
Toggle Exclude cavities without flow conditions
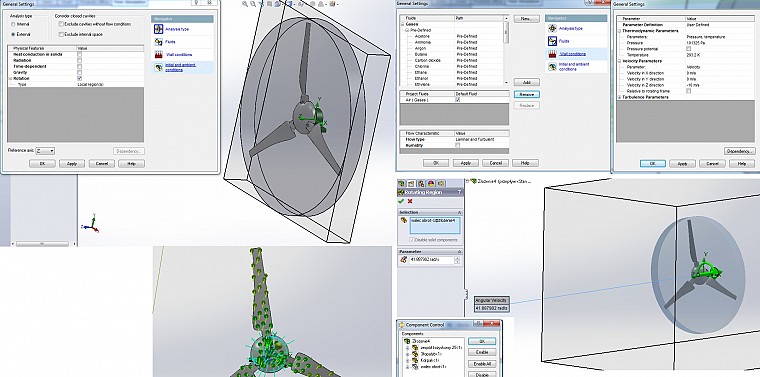[61, 24]
